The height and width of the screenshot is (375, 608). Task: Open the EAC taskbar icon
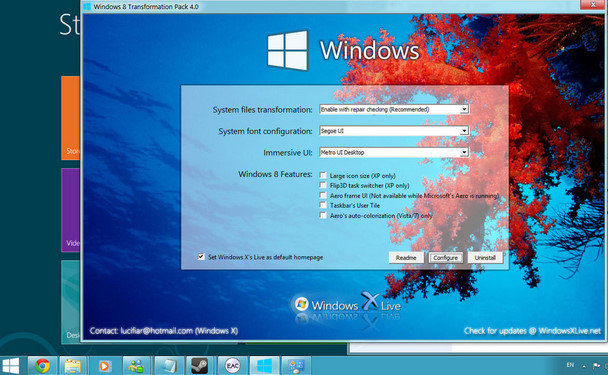click(232, 366)
